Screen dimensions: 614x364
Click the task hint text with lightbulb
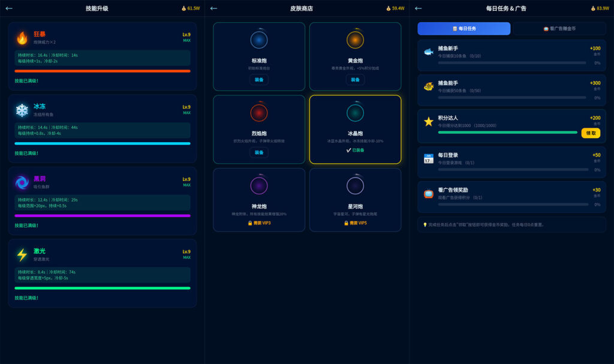tap(484, 225)
